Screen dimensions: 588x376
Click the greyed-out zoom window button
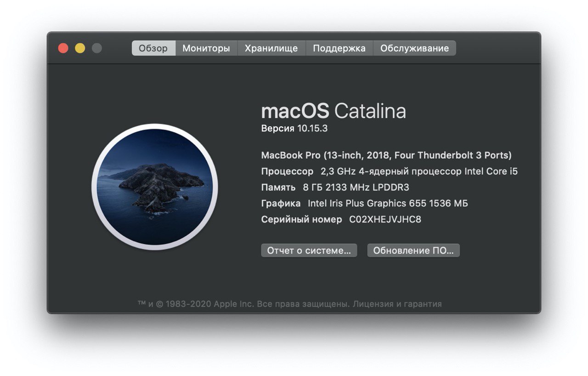click(x=96, y=48)
